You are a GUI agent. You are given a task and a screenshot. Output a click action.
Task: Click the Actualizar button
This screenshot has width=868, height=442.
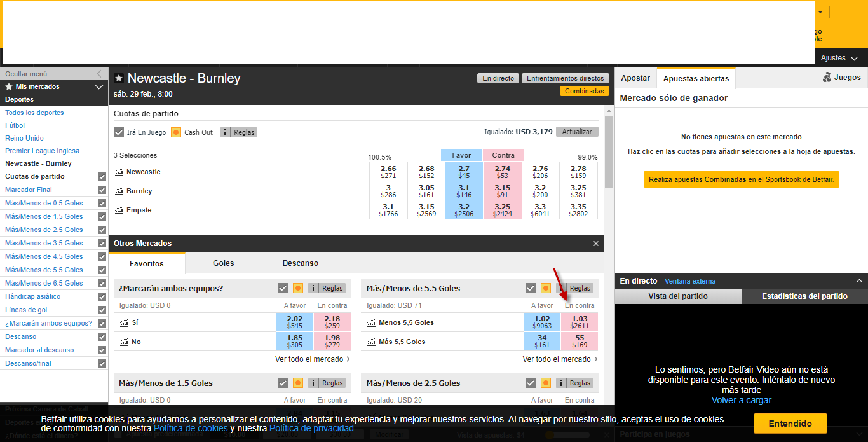[x=577, y=132]
